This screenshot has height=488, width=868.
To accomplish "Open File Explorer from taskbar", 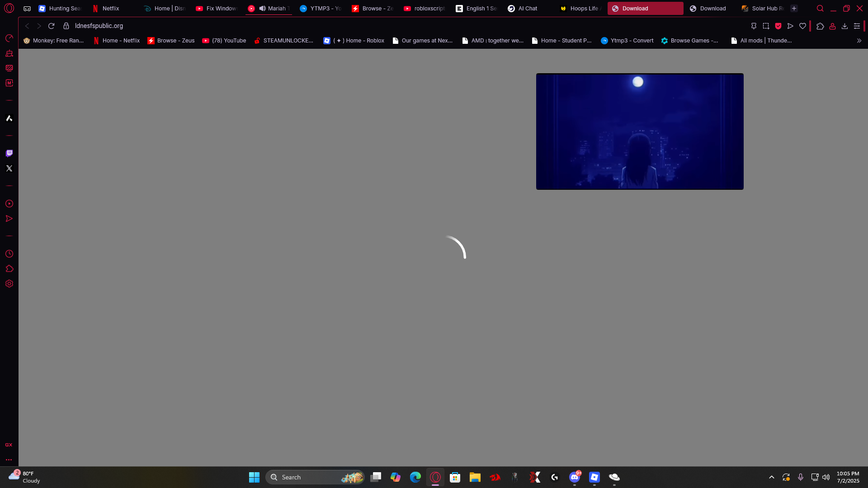I will click(475, 477).
